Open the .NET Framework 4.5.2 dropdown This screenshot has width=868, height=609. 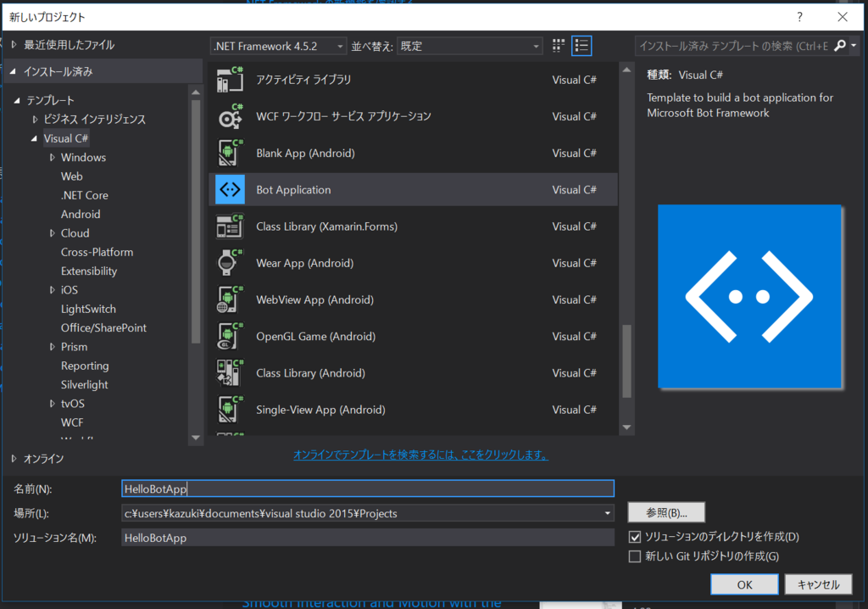pos(278,46)
